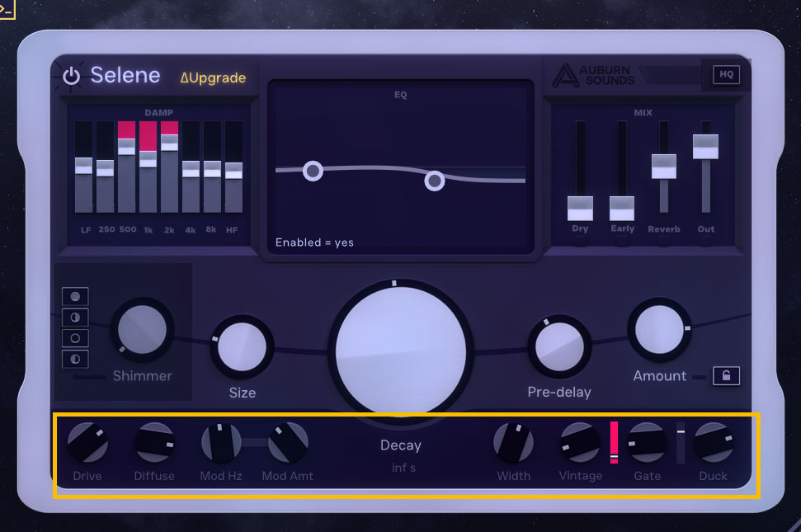The width and height of the screenshot is (801, 532).
Task: Click the large Decay knob
Action: (x=400, y=347)
